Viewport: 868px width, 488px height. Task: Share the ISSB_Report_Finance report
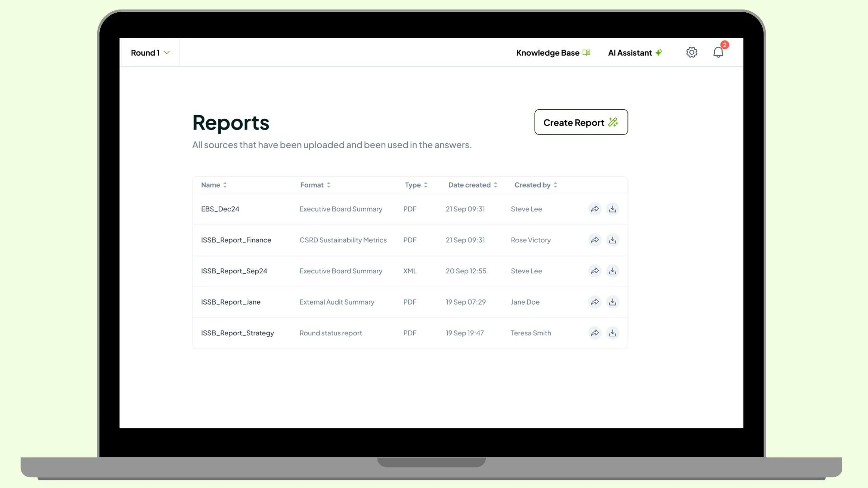[594, 240]
